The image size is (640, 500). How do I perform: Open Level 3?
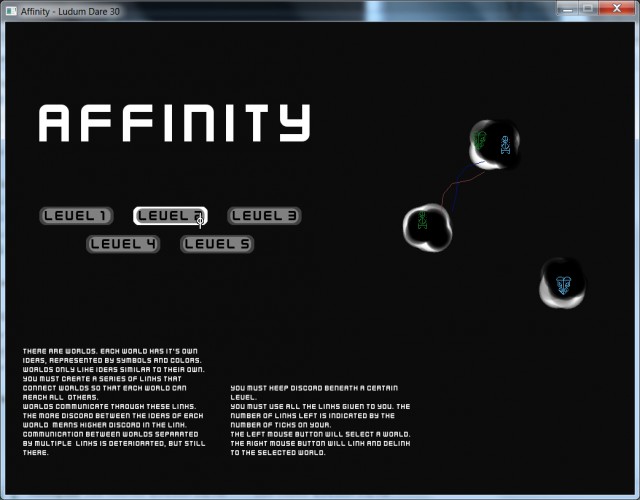(x=264, y=216)
